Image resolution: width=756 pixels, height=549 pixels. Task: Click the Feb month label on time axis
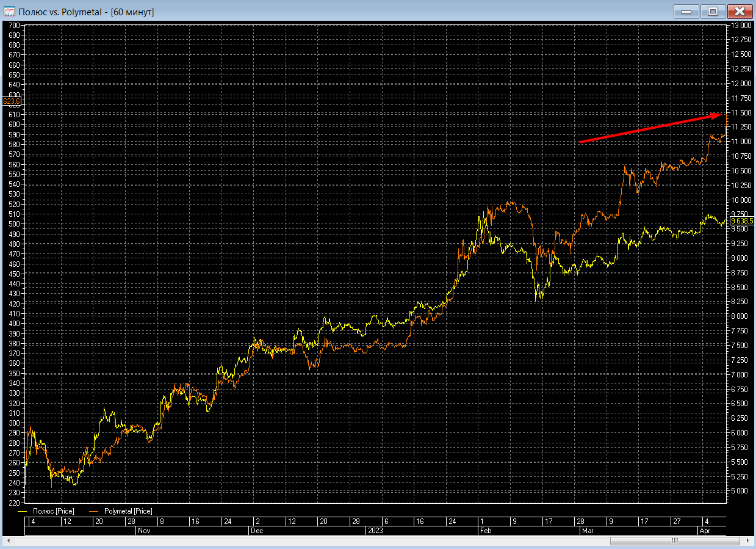click(486, 531)
